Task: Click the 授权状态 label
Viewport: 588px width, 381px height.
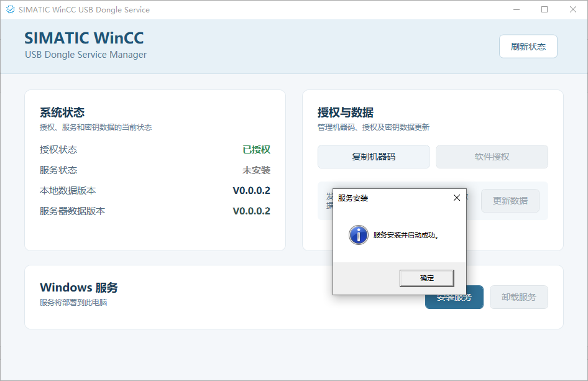Action: pyautogui.click(x=58, y=150)
